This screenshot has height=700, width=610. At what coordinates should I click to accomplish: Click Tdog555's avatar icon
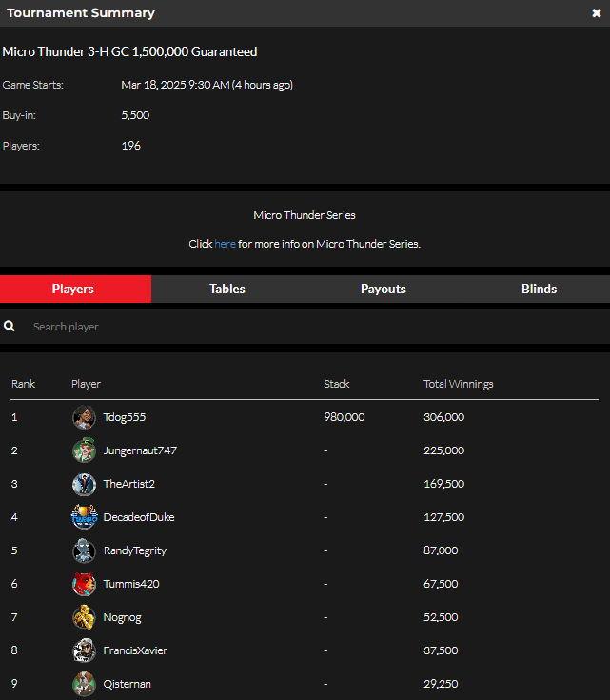(84, 417)
